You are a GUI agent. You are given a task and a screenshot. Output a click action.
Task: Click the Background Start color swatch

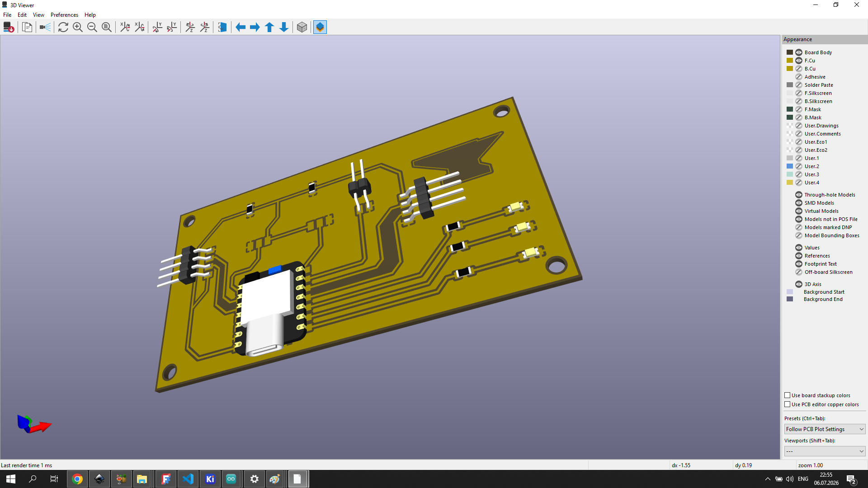(790, 292)
